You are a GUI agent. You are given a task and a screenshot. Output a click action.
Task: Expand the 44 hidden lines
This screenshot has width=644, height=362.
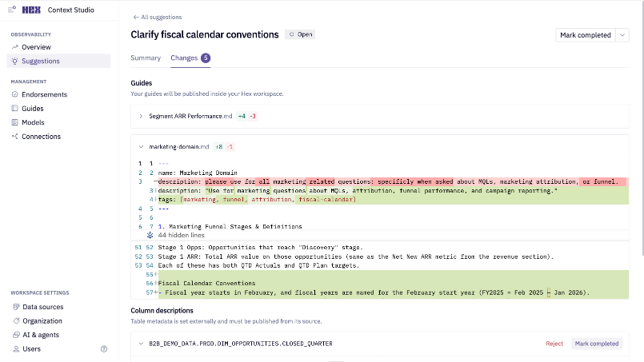point(180,236)
